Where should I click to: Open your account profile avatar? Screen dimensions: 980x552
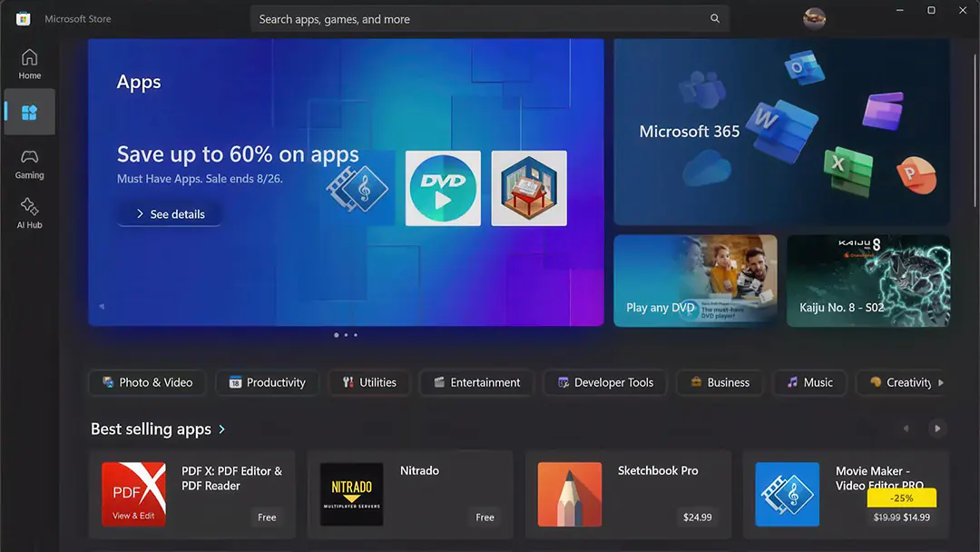pos(814,18)
